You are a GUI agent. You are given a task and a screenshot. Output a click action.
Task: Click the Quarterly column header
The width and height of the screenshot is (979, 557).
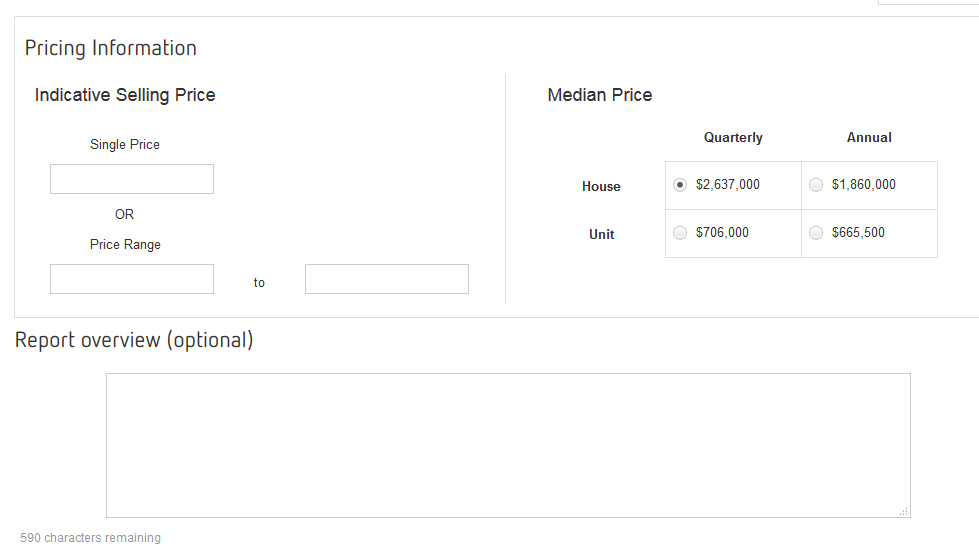coord(733,138)
